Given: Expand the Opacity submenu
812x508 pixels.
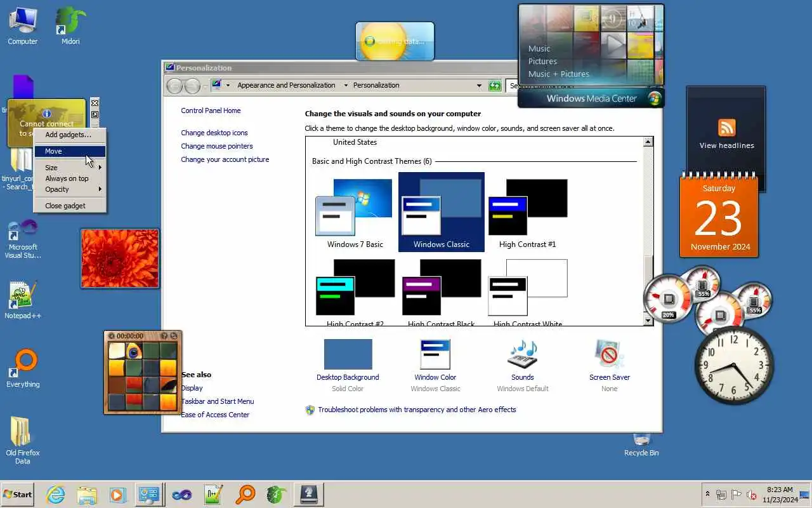Looking at the screenshot, I should coord(70,189).
